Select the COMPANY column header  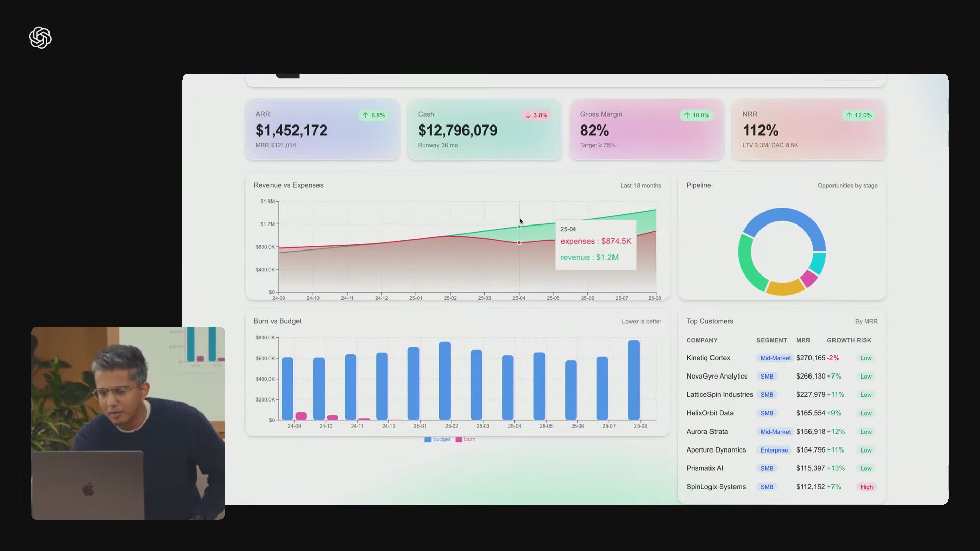click(701, 340)
